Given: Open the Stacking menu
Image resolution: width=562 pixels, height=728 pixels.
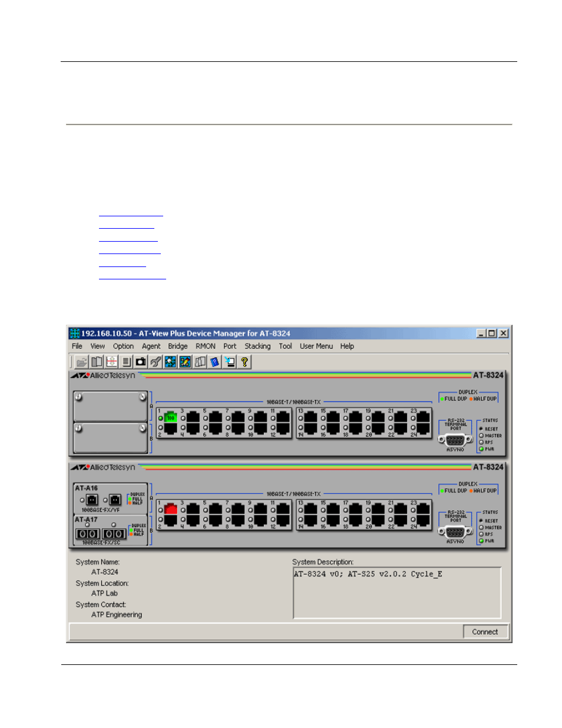Looking at the screenshot, I should pos(258,347).
